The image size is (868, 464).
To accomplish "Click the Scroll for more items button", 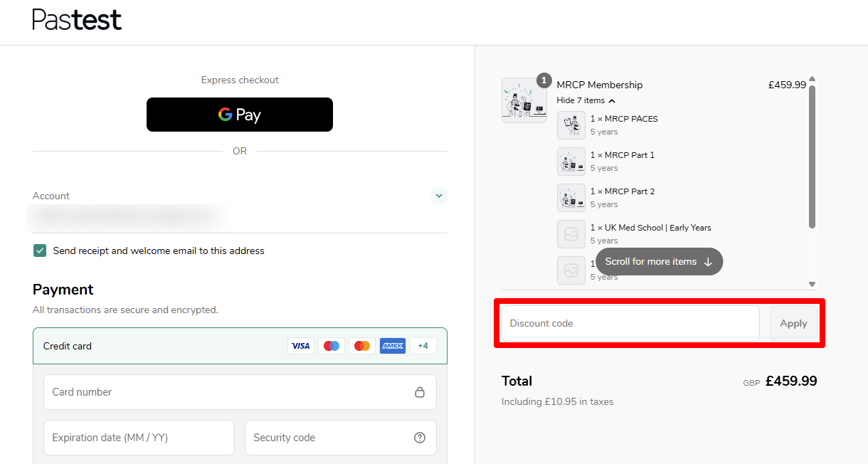I will [x=659, y=261].
